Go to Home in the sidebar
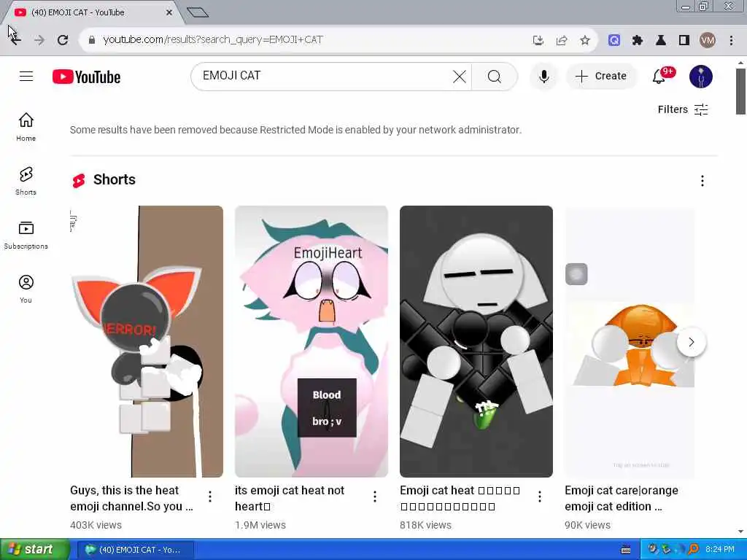The image size is (747, 560). 26,127
